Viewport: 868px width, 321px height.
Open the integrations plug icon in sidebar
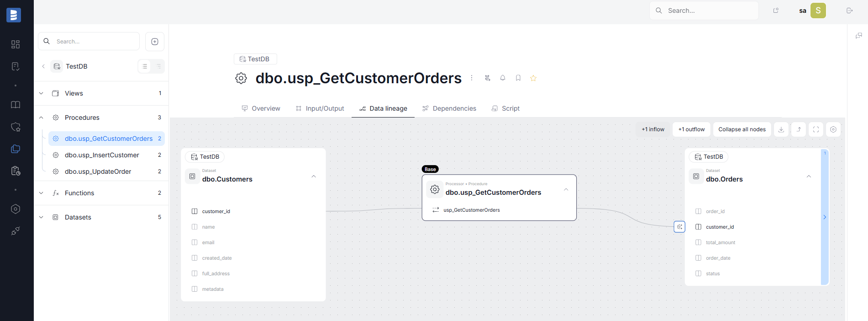pos(16,231)
